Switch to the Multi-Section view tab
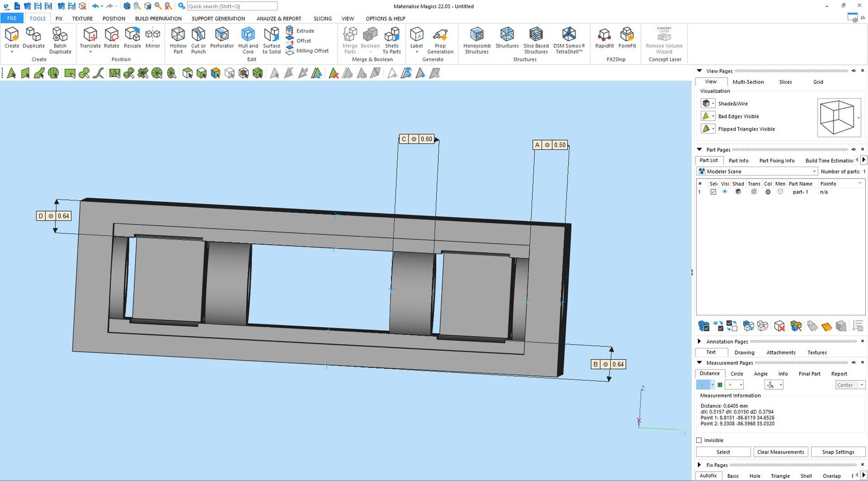Viewport: 868px width, 481px height. pyautogui.click(x=748, y=82)
